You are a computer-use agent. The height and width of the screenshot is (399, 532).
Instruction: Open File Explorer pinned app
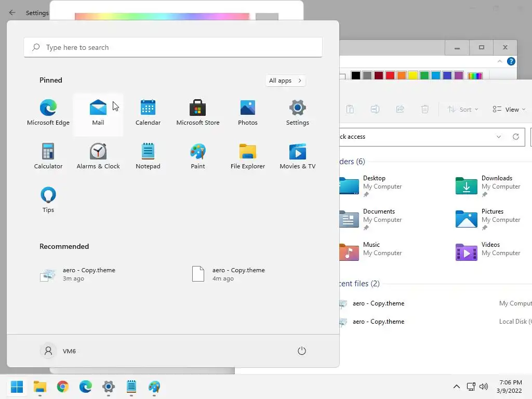pos(248,156)
